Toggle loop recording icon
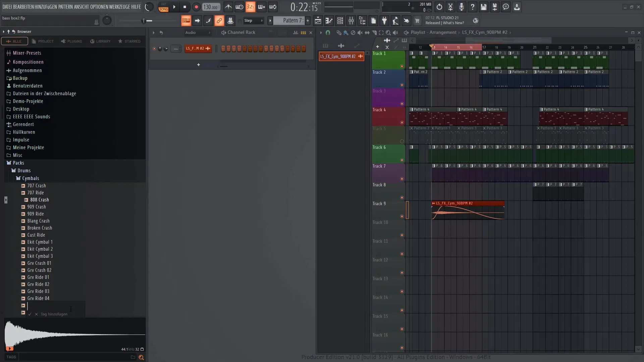The image size is (644, 362). pyautogui.click(x=273, y=7)
